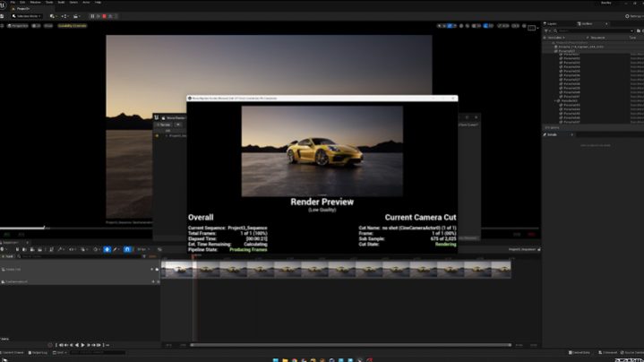This screenshot has width=644, height=362.
Task: Focus the console command input field
Action: click(98, 352)
